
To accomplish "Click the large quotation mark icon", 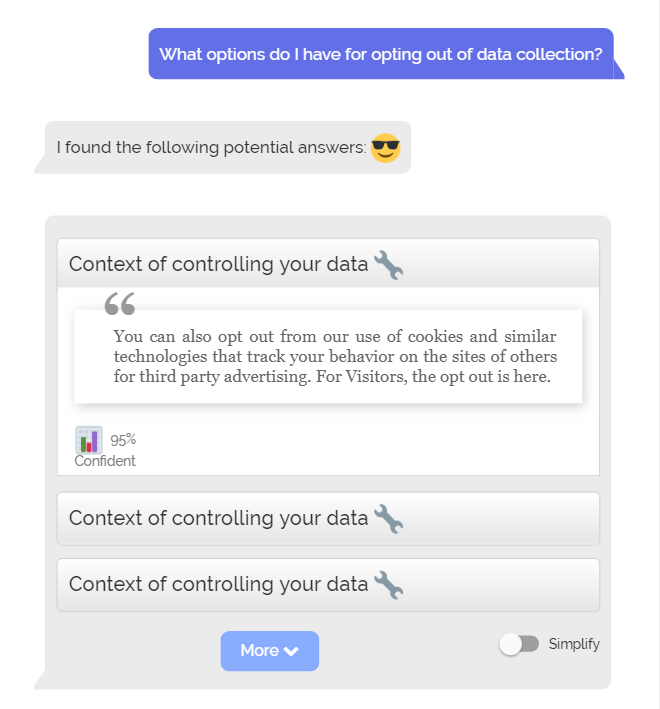I will 120,304.
